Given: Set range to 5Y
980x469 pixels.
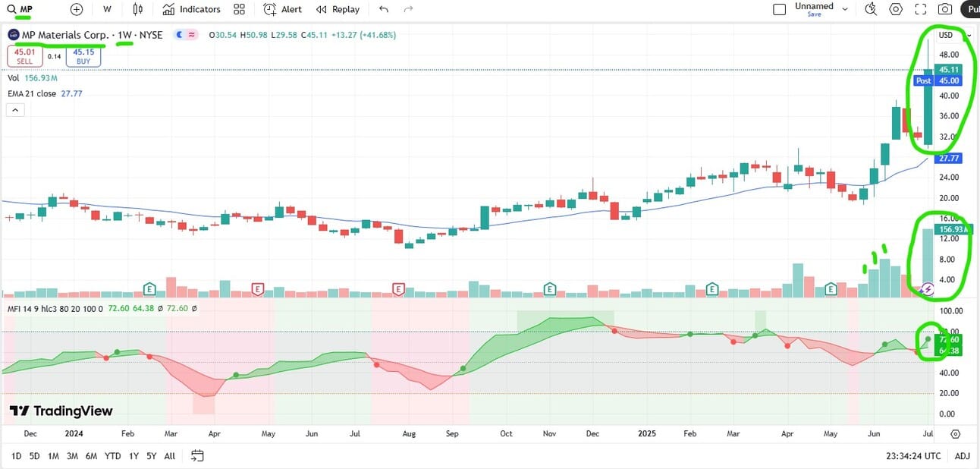Looking at the screenshot, I should [152, 456].
